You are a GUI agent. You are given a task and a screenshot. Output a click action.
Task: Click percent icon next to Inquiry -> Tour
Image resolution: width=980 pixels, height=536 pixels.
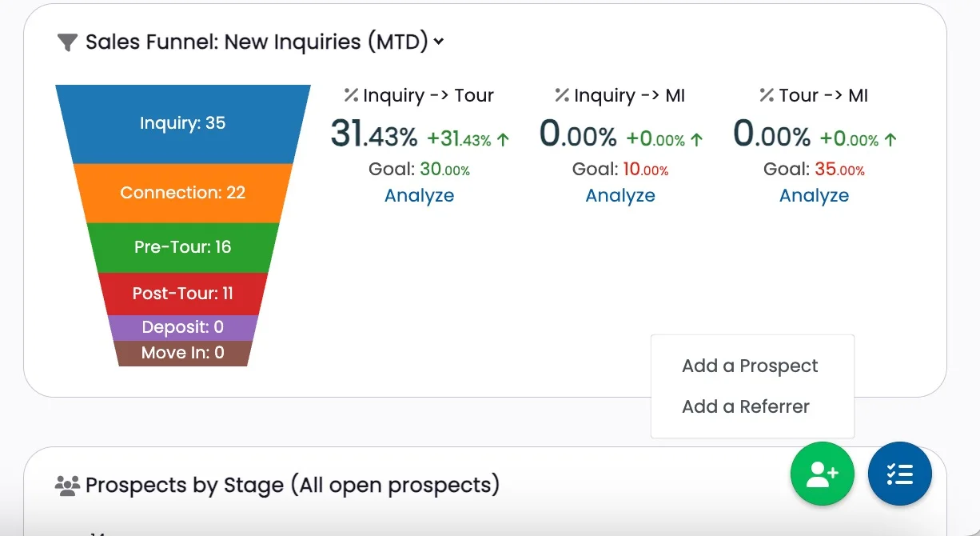click(x=350, y=95)
